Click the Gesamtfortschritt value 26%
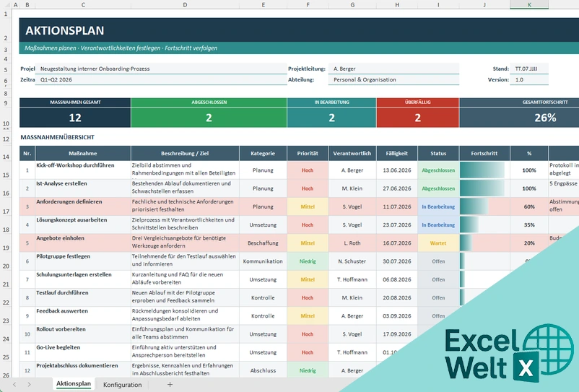 point(545,118)
